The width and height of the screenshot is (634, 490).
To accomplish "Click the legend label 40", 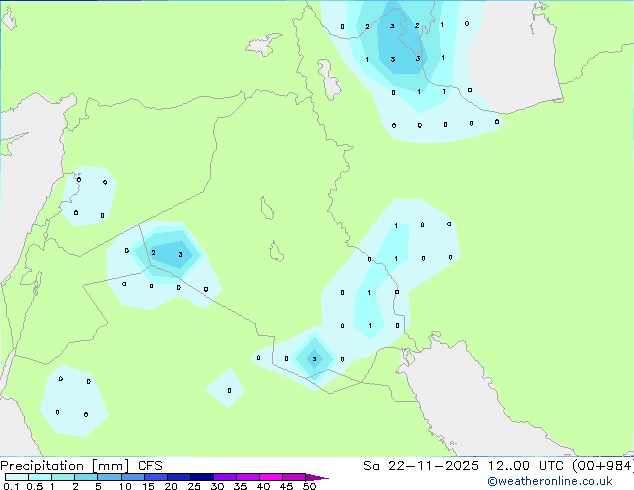I will click(x=263, y=486).
